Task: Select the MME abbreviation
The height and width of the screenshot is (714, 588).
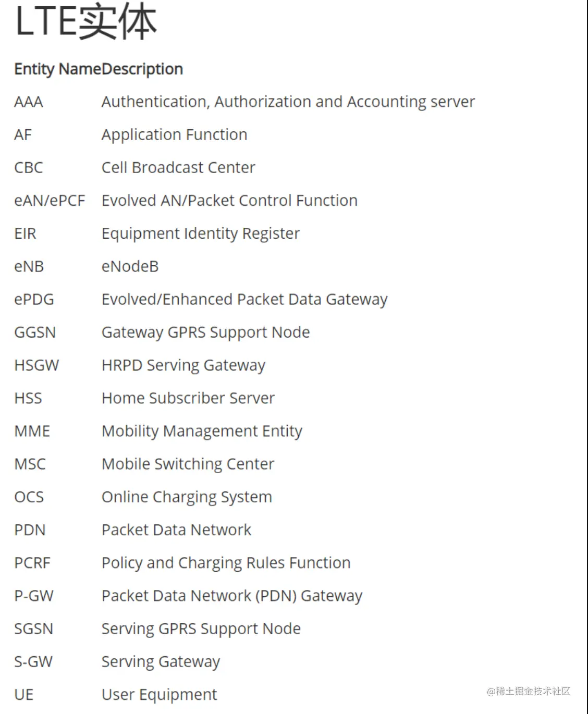Action: click(32, 431)
